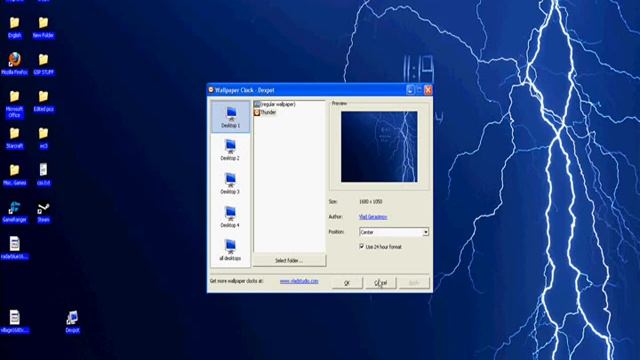Select the Dexpot desktop shortcut
The image size is (640, 360).
point(72,322)
